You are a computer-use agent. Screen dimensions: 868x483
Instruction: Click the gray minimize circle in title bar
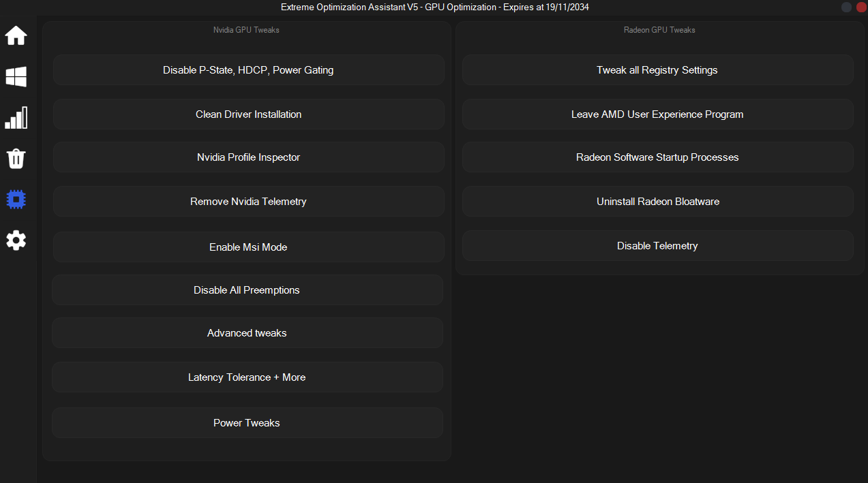[846, 7]
